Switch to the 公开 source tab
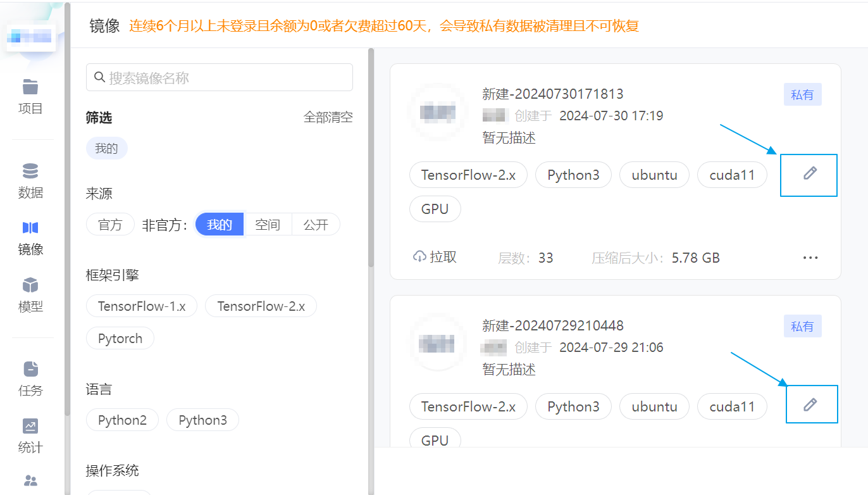 [x=316, y=225]
